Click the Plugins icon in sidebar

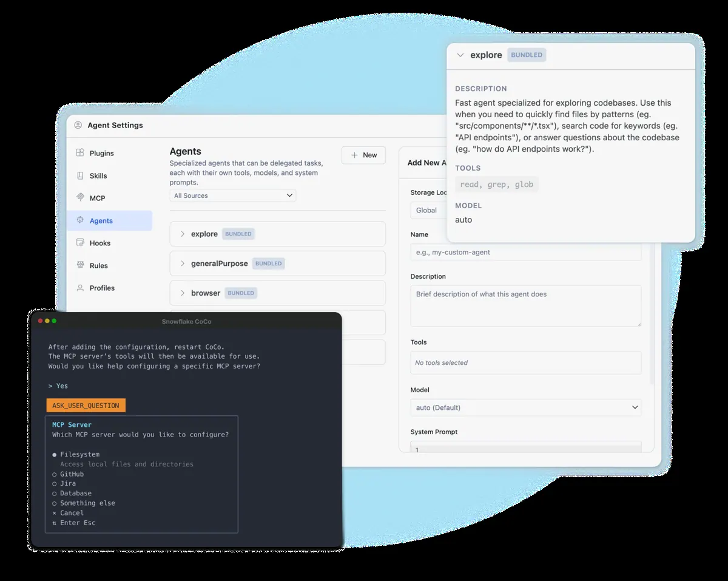pyautogui.click(x=80, y=153)
